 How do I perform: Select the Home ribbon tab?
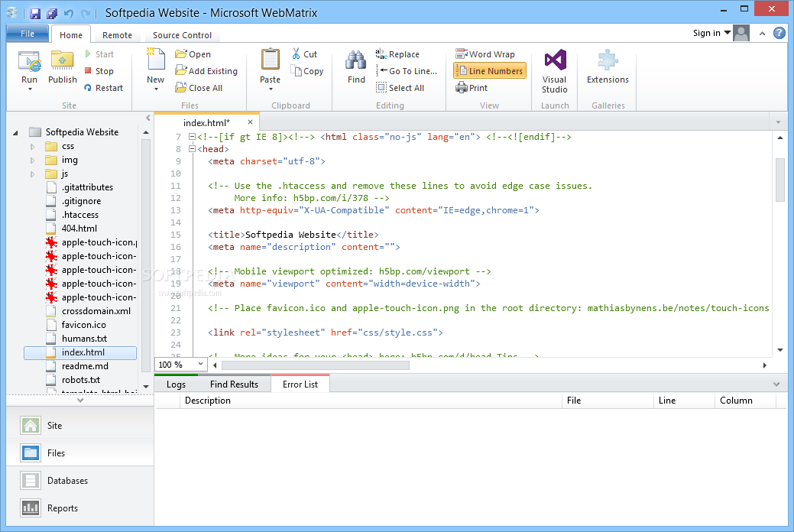(71, 35)
